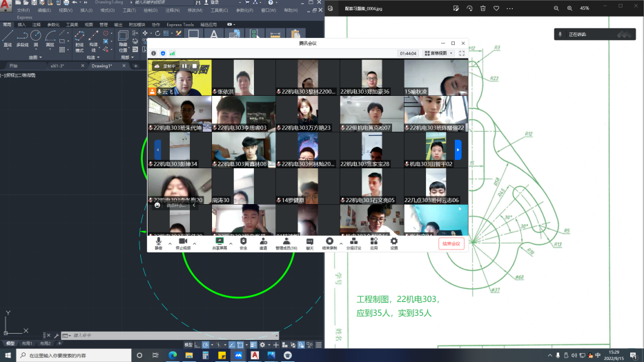Switch to Insert (插入) ribbon tab
This screenshot has height=362, width=644.
[x=21, y=25]
